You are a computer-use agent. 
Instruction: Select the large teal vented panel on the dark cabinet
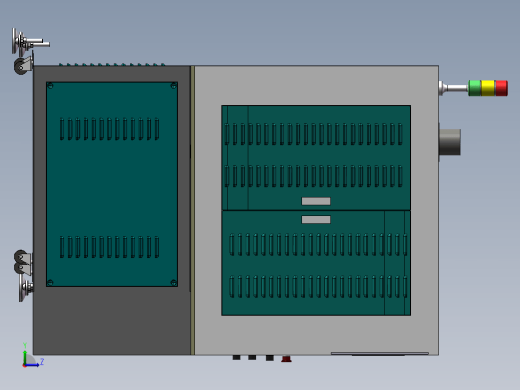click(112, 184)
